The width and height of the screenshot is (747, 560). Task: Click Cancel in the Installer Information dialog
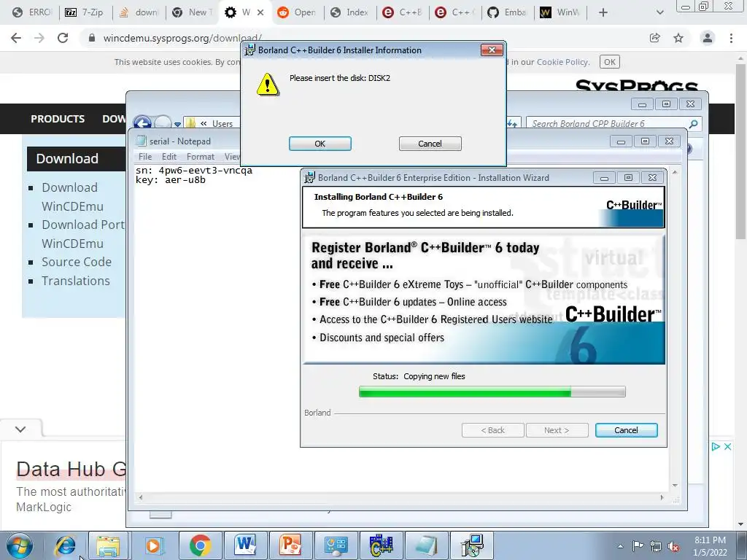coord(430,144)
